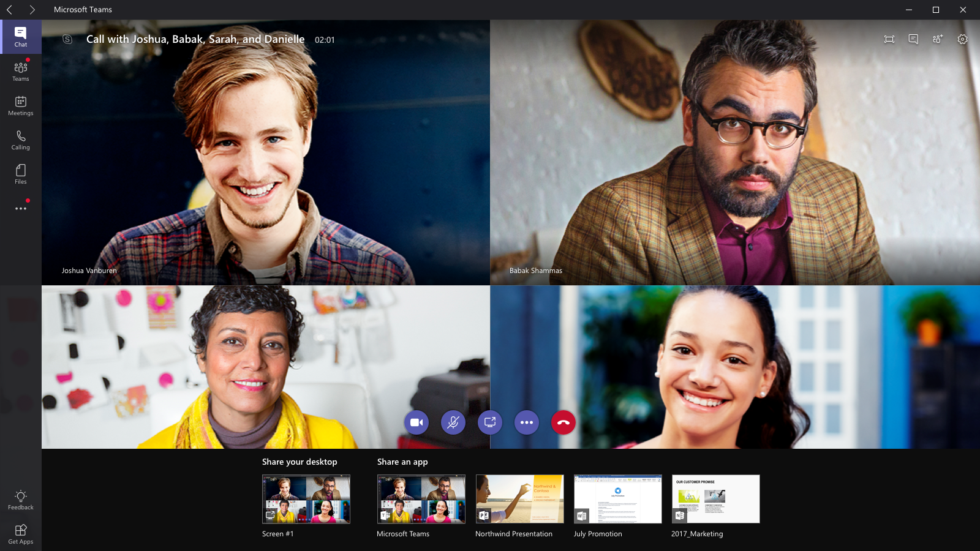Share the Northwind Presentation window
The width and height of the screenshot is (980, 551).
point(519,498)
